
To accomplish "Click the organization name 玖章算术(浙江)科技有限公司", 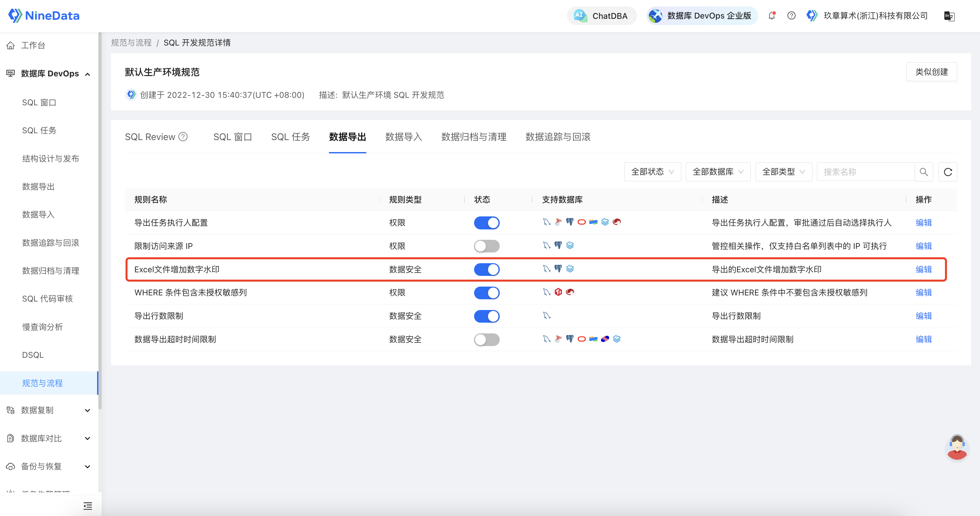I will [875, 16].
